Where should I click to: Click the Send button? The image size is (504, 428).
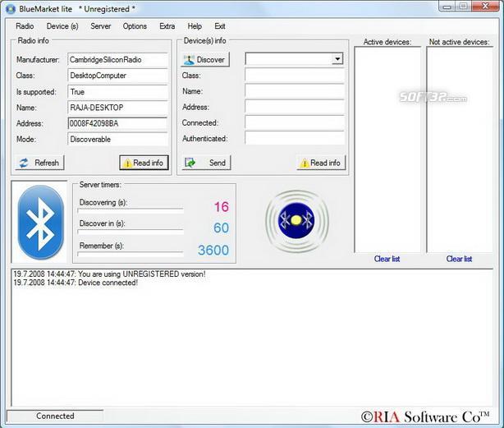(206, 163)
